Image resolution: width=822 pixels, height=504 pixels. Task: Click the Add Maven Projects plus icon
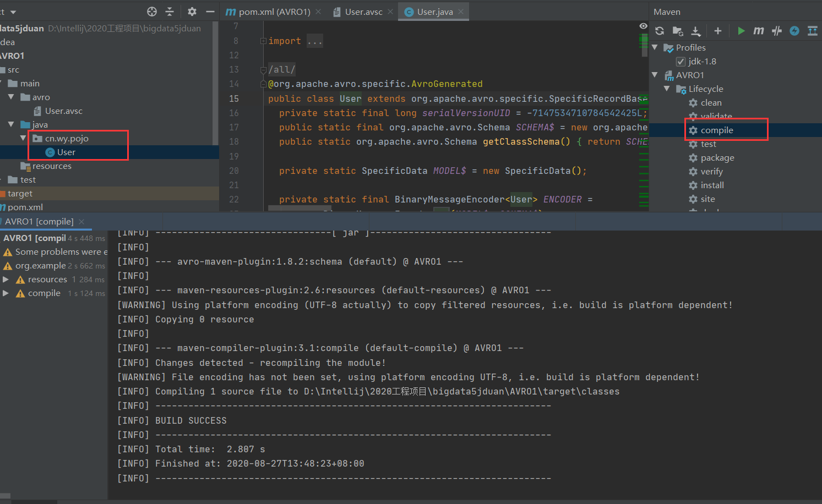tap(717, 31)
